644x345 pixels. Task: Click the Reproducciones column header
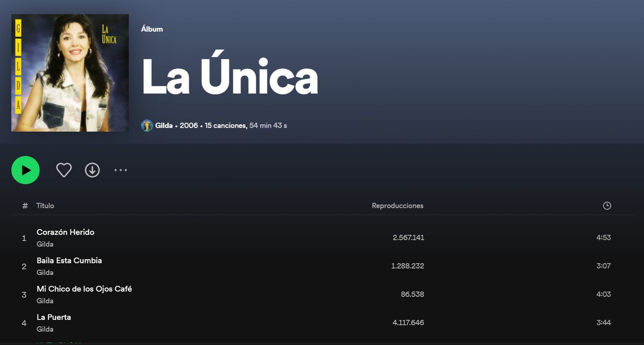click(398, 206)
